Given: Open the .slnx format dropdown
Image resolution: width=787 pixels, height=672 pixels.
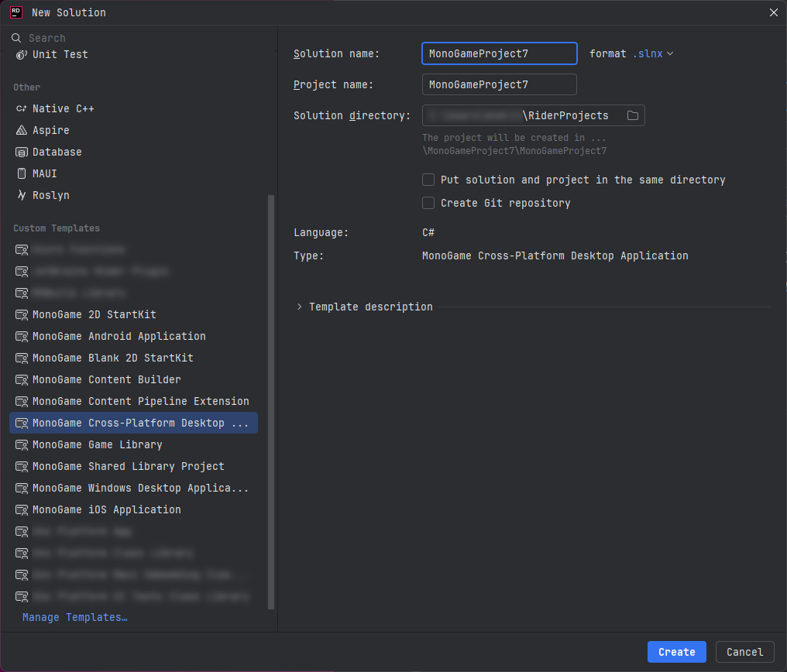Looking at the screenshot, I should coord(654,53).
